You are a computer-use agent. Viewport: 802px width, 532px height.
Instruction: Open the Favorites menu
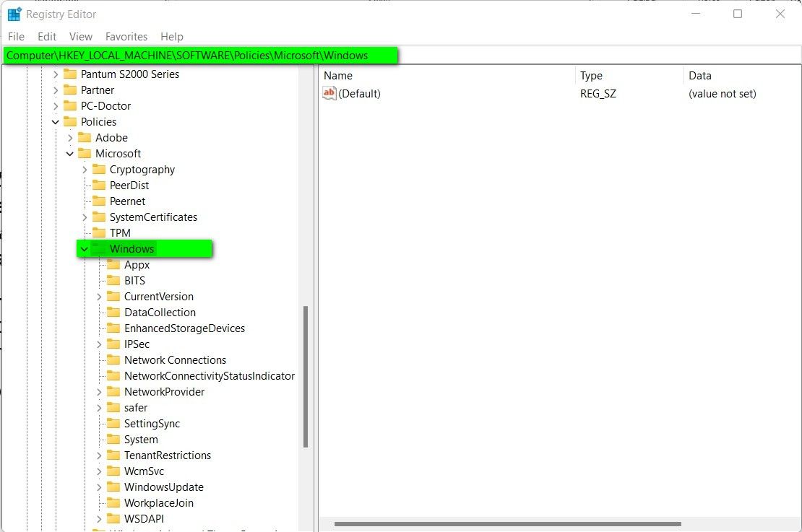coord(126,36)
